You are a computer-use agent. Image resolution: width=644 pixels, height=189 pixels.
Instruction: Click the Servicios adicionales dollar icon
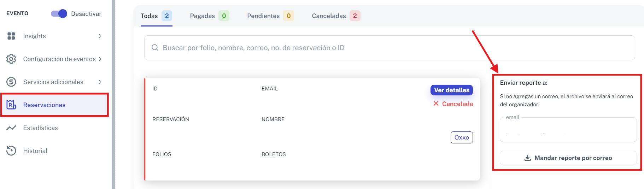(x=11, y=82)
